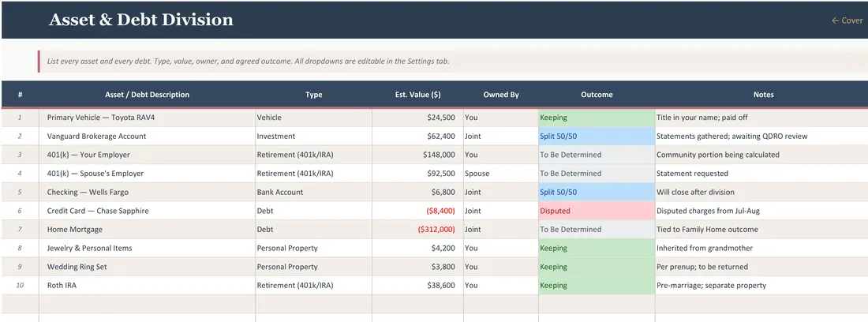868x322 pixels.
Task: Open Type dropdown for Checking — Wells Fargo
Action: pos(313,192)
